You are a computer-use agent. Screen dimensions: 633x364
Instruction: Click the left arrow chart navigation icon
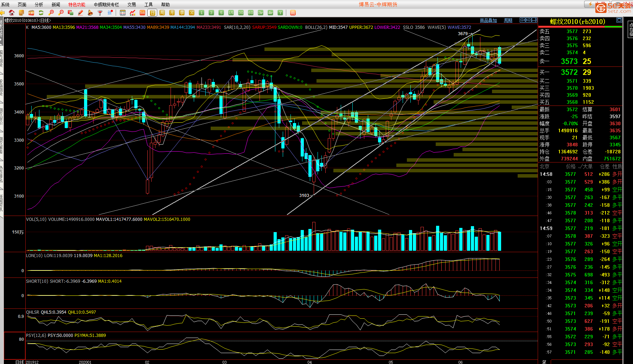coord(523,20)
